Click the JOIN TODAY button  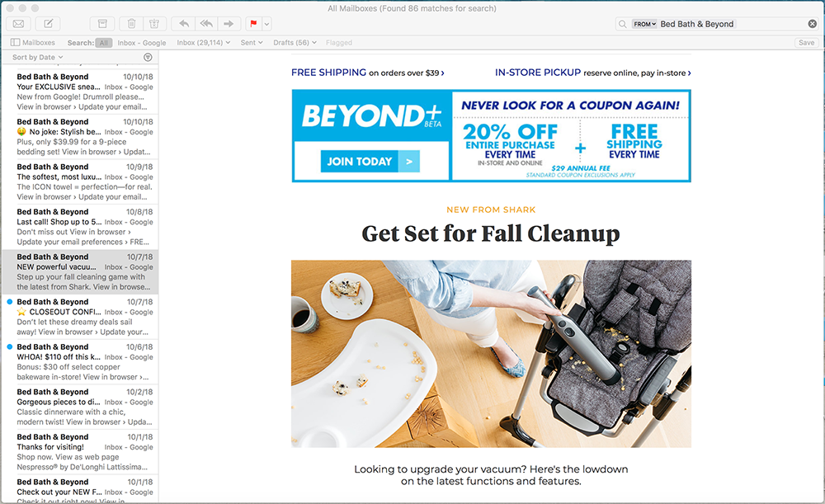point(370,162)
